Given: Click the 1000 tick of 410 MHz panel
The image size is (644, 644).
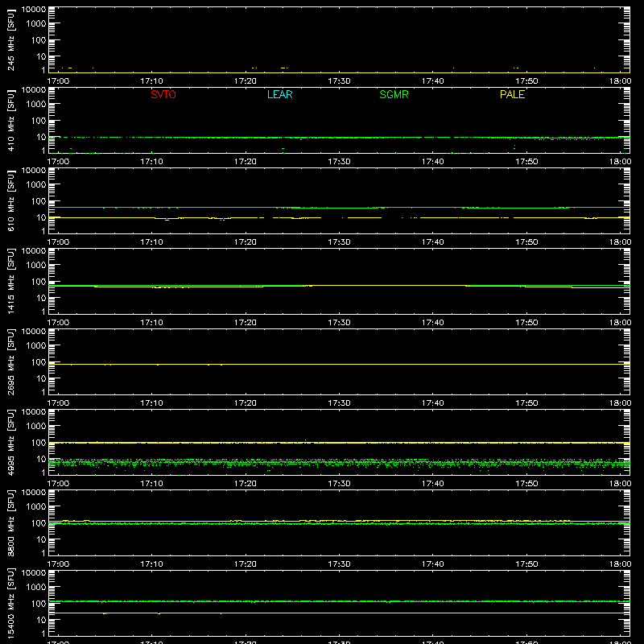Looking at the screenshot, I should [x=36, y=105].
